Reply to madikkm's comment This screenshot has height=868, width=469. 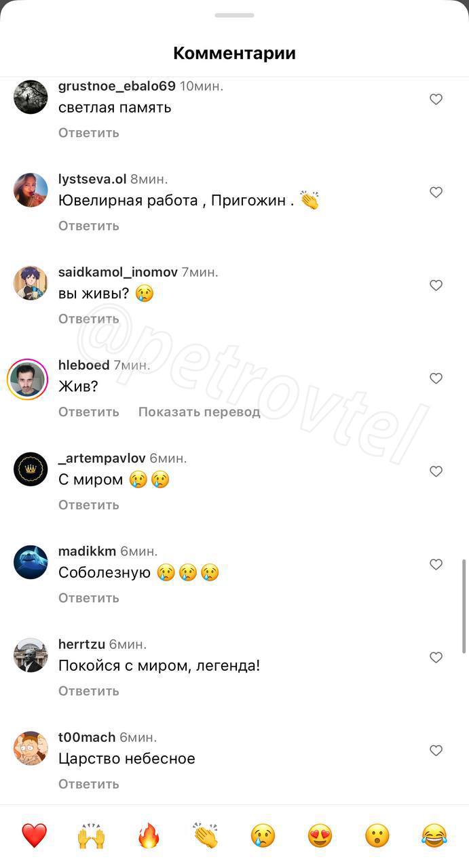89,598
